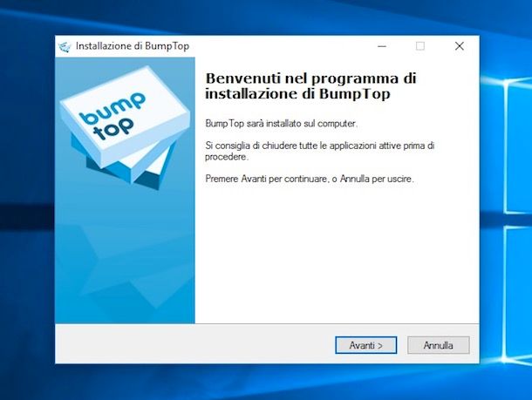
Task: Click the faded reflection in the blue side panel
Action: (125, 264)
